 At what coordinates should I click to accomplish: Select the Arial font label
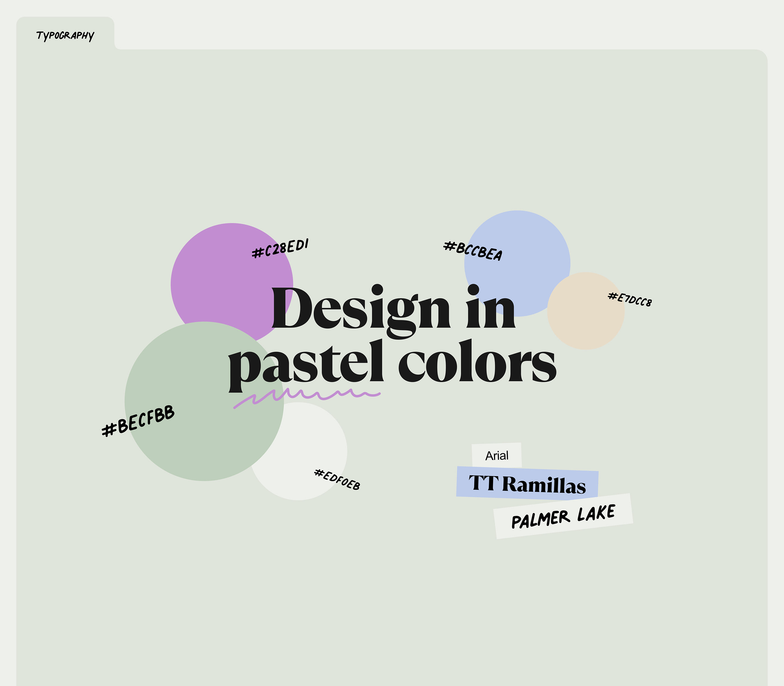[x=497, y=455]
